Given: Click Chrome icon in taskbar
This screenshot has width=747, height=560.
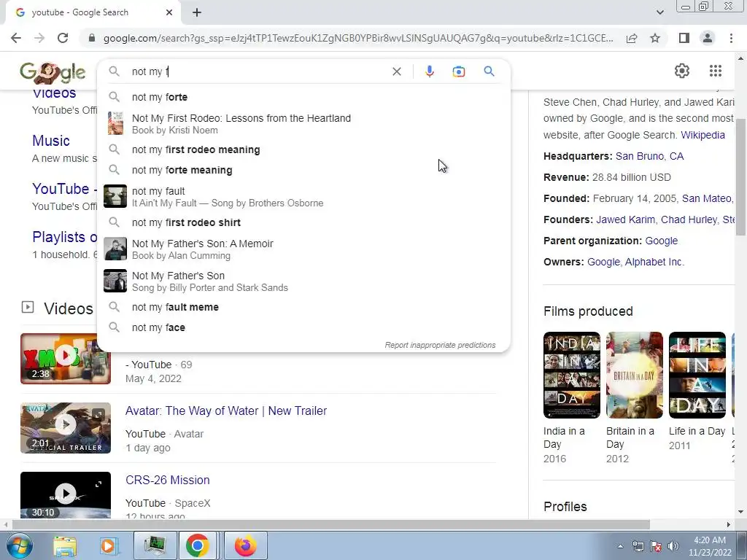Looking at the screenshot, I should (197, 545).
